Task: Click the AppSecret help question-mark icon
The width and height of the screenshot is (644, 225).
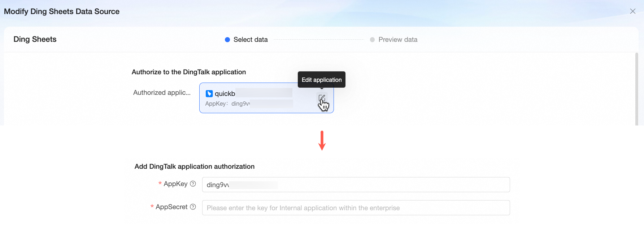Action: [x=193, y=207]
